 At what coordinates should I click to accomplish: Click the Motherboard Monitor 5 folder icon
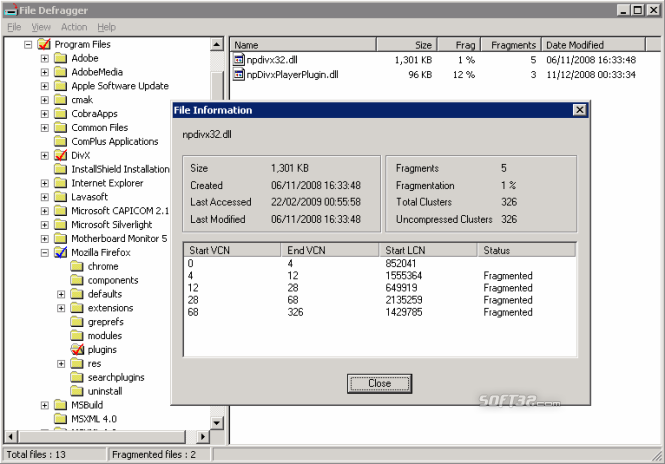pyautogui.click(x=61, y=239)
